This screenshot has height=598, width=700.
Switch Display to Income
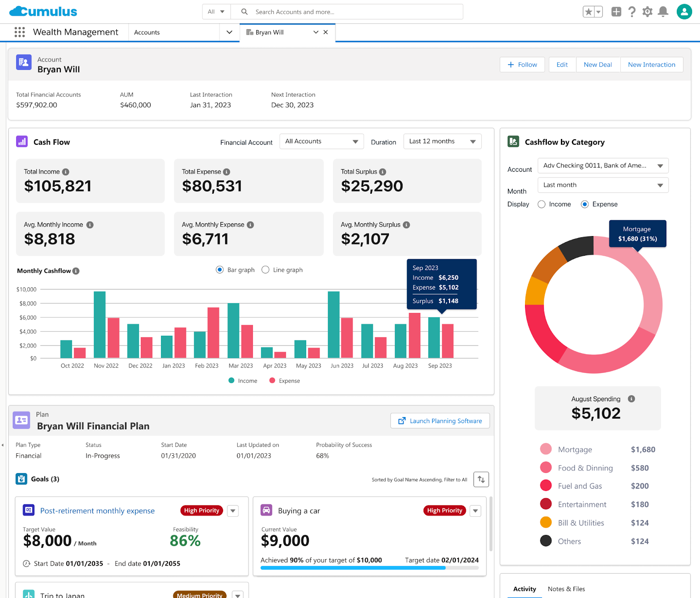[541, 204]
